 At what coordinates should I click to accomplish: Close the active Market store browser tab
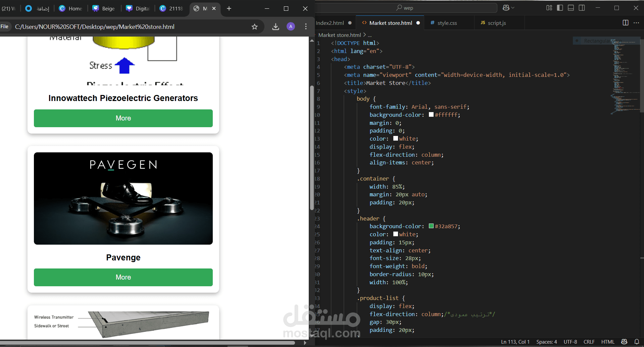(x=214, y=8)
